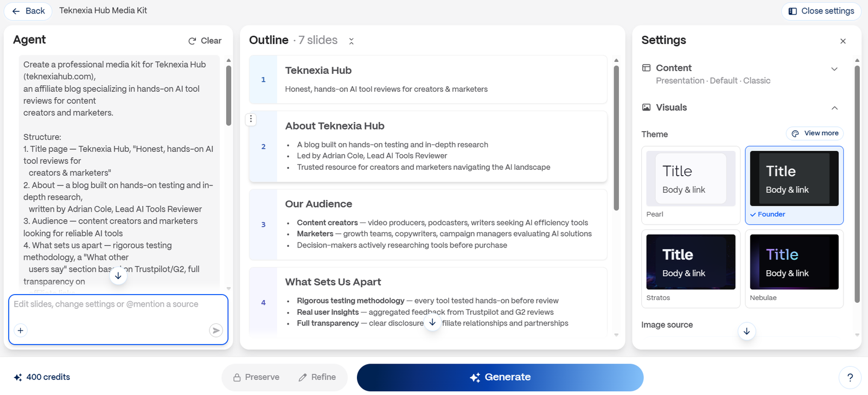The image size is (868, 395).
Task: Click the Visuals picture icon
Action: point(646,107)
